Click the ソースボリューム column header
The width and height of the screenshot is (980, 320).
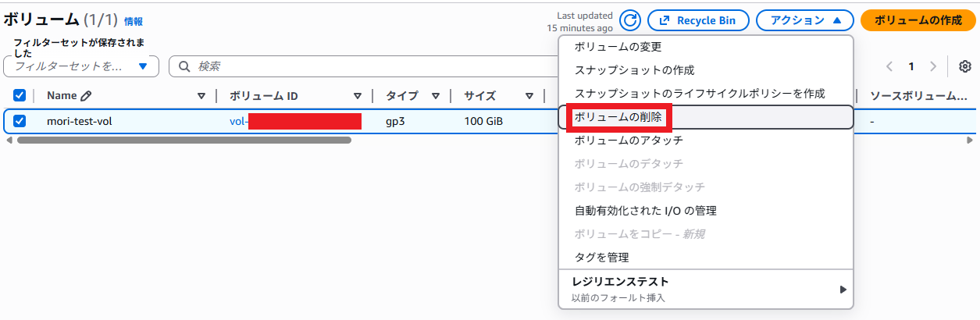coord(918,96)
